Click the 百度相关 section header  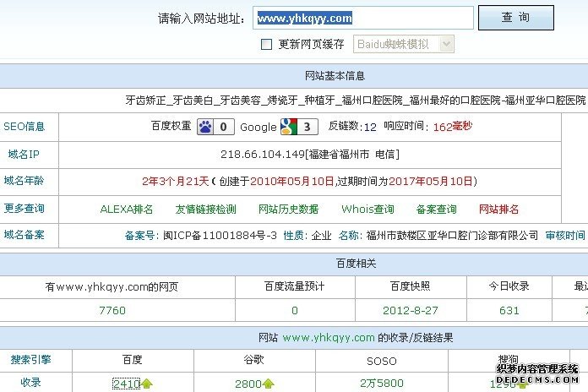357,264
